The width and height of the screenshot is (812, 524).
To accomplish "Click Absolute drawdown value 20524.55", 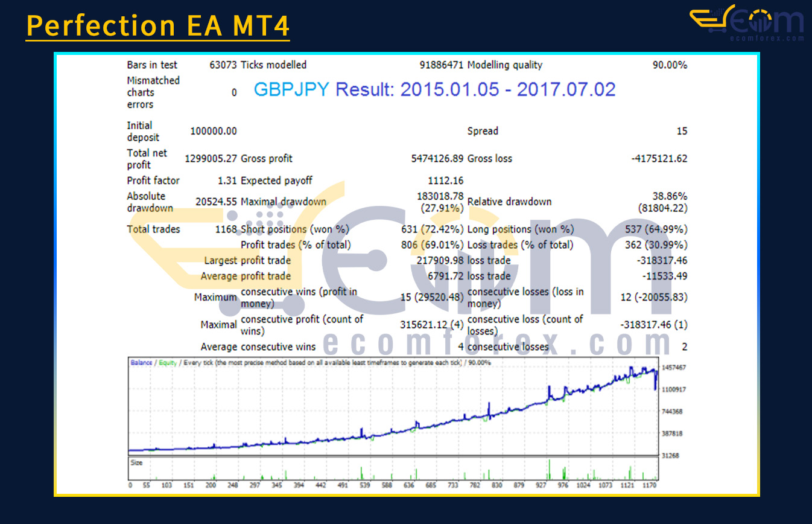I will pos(216,202).
